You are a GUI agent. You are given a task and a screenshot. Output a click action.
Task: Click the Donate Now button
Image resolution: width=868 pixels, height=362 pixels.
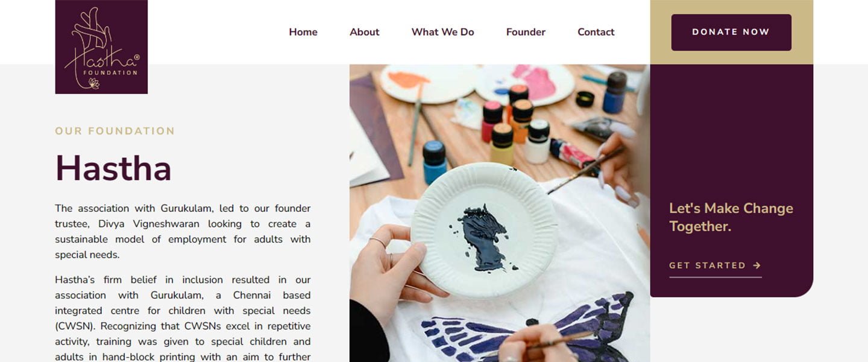click(x=731, y=32)
